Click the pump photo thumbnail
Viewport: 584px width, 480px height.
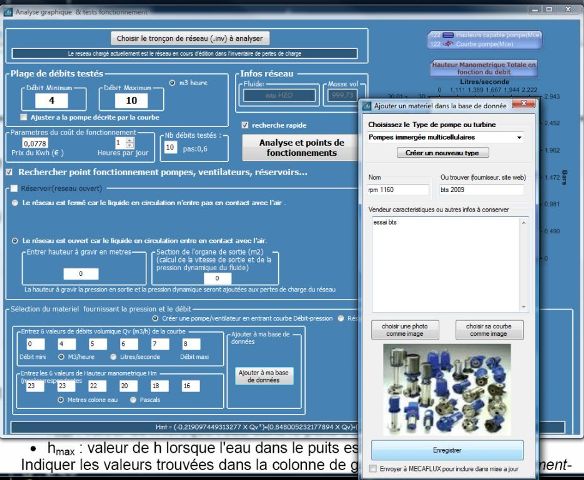click(x=447, y=390)
